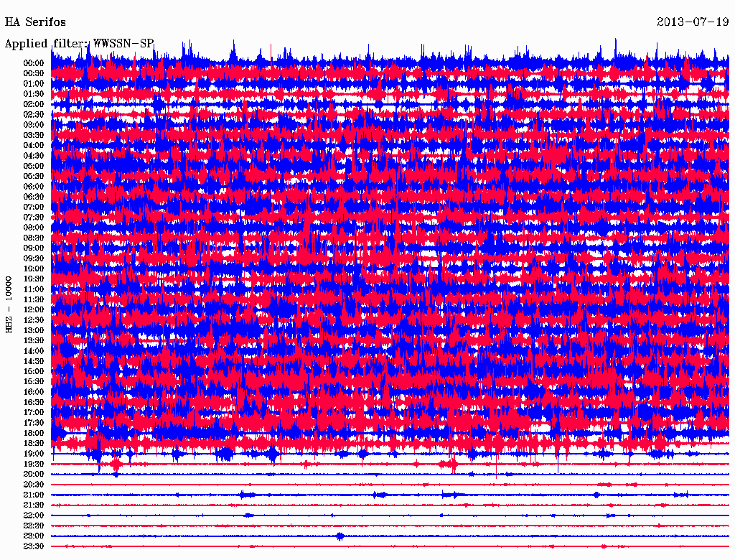735x560 pixels.
Task: Select the 17:00 time label
Action: 34,413
